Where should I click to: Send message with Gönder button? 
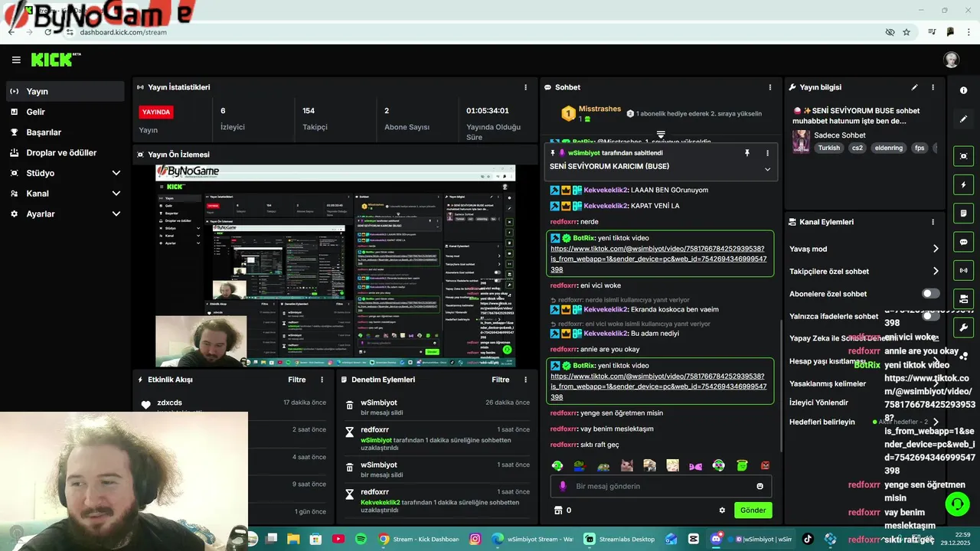click(x=753, y=510)
